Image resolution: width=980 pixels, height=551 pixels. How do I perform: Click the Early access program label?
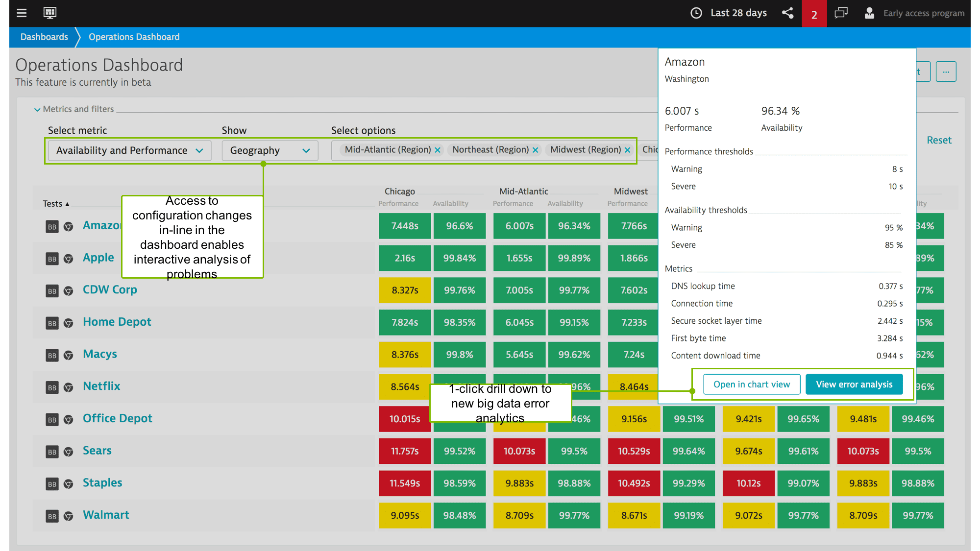(924, 13)
